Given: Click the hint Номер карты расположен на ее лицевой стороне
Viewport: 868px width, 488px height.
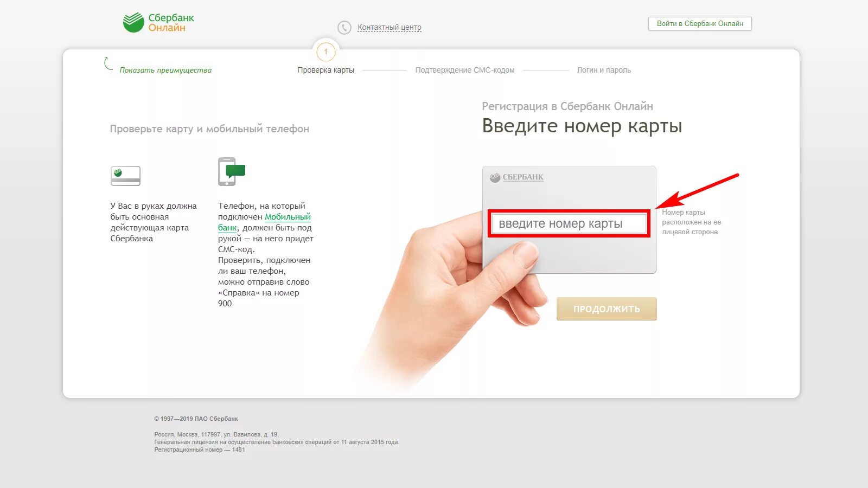Looking at the screenshot, I should pos(691,222).
